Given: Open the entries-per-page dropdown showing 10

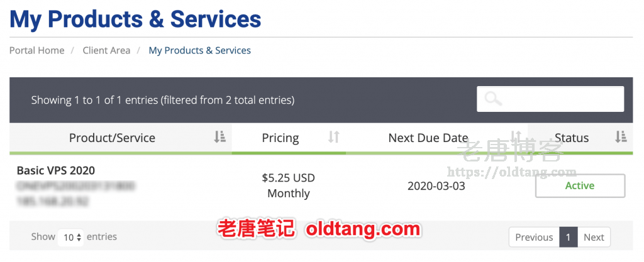Looking at the screenshot, I should 70,237.
